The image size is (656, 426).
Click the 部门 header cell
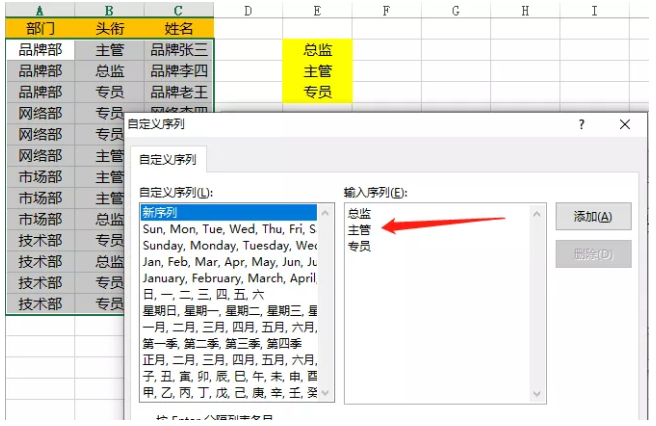click(x=40, y=28)
